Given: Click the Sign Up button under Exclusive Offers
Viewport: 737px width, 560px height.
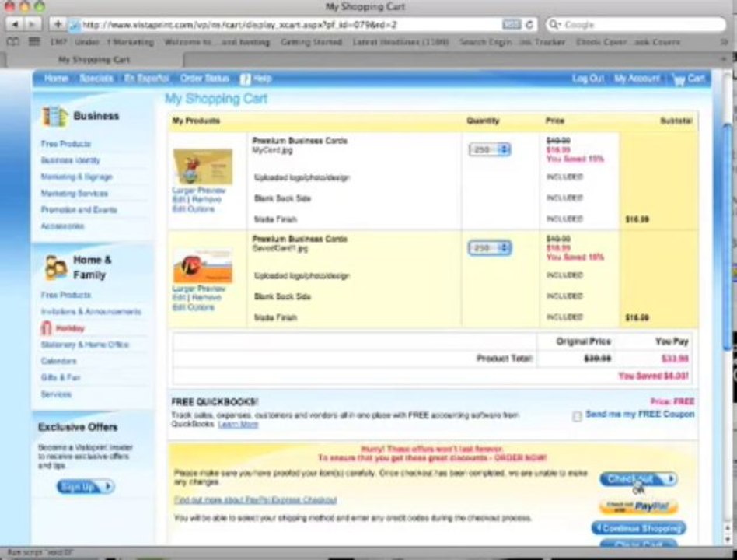Looking at the screenshot, I should click(85, 487).
